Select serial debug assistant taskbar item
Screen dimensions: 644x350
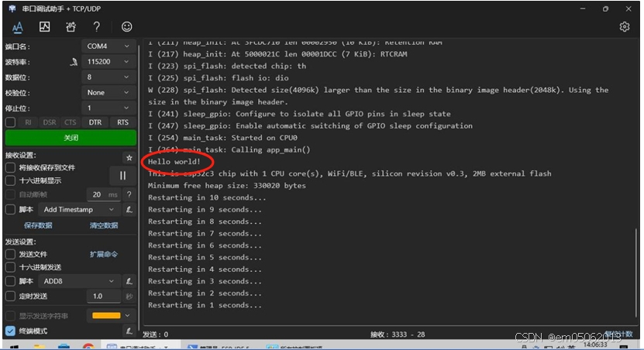(139, 346)
